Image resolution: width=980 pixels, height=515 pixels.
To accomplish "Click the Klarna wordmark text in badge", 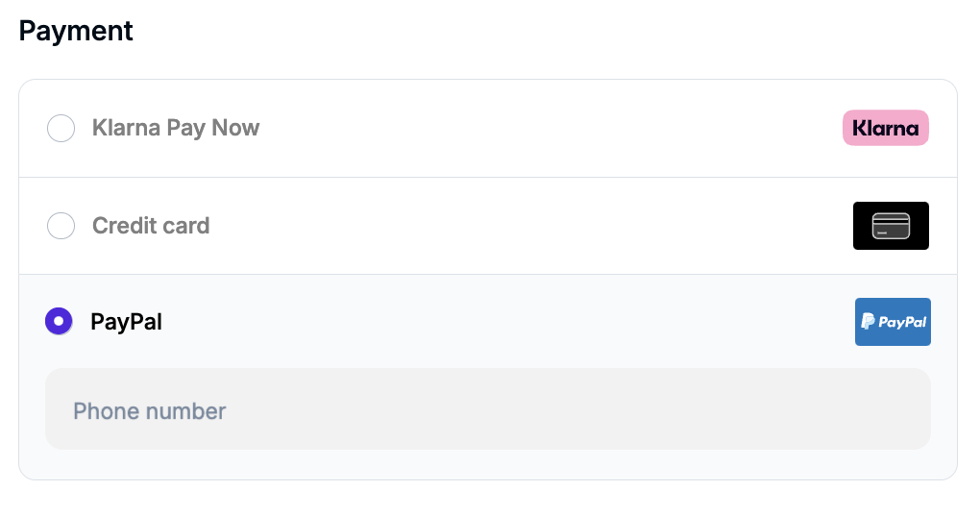I will pyautogui.click(x=886, y=129).
